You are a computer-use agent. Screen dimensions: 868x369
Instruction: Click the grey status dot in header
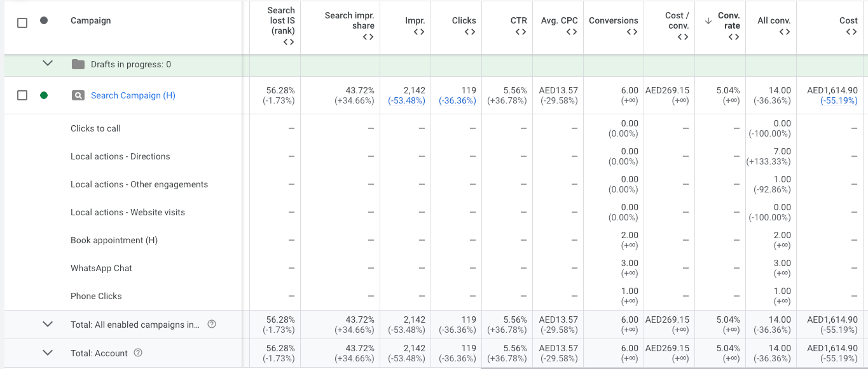coord(44,20)
